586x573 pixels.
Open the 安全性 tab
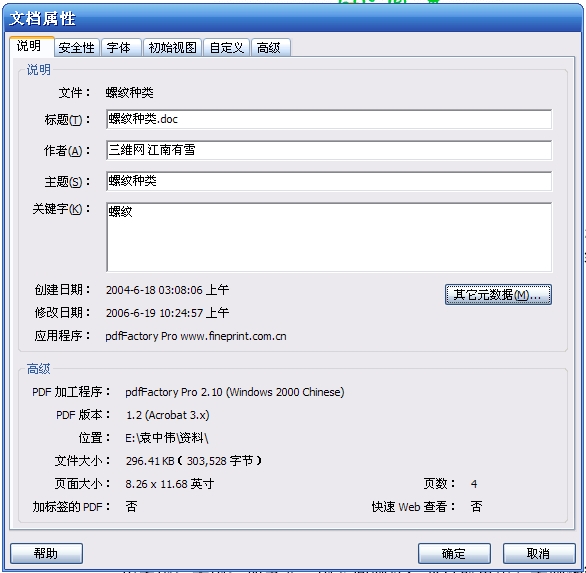pos(77,48)
